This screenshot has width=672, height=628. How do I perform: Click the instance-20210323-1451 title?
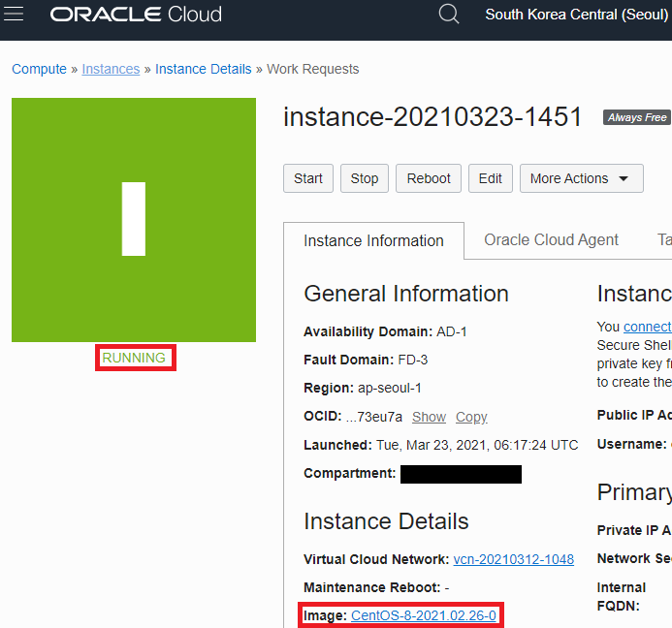tap(432, 117)
